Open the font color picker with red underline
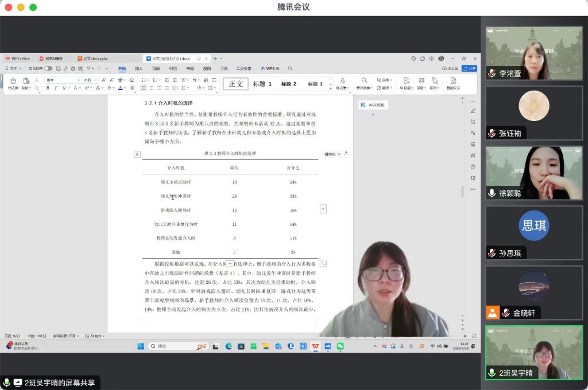 [121, 88]
